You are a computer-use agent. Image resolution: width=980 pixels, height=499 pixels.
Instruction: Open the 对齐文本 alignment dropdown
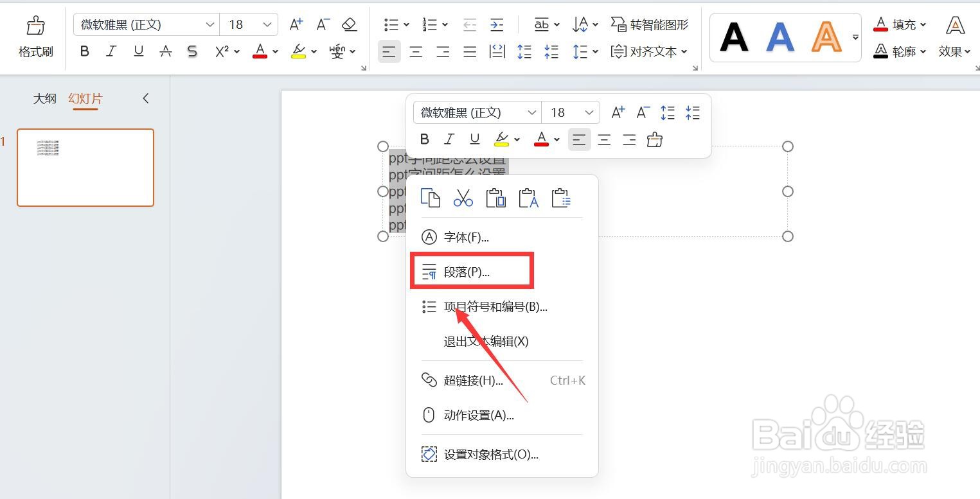tap(649, 51)
